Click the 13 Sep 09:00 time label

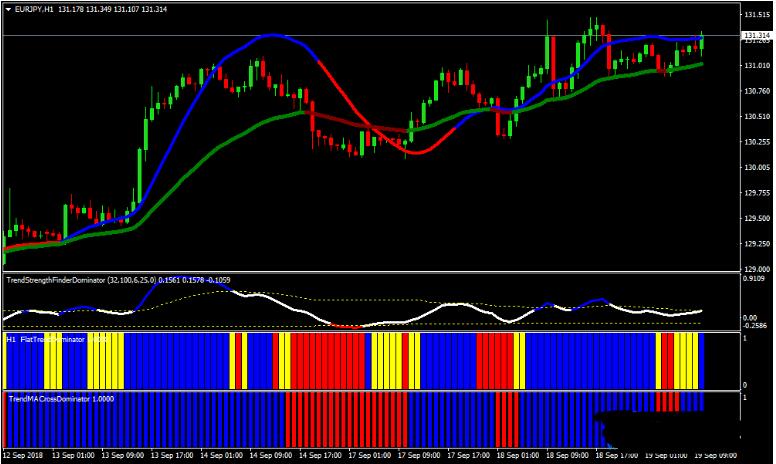[x=123, y=455]
